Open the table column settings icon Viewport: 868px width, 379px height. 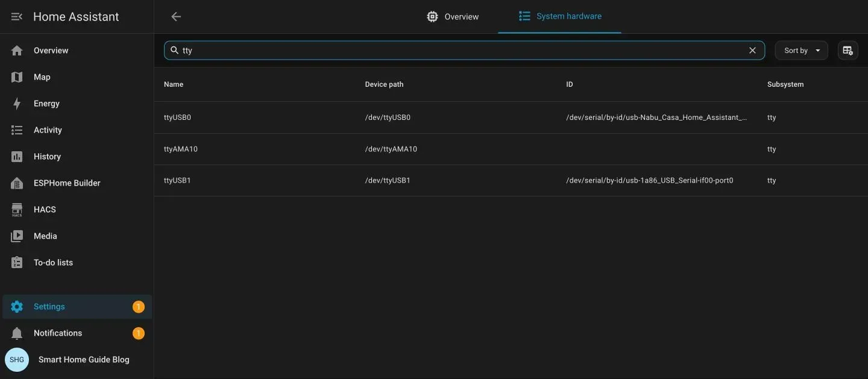point(848,51)
